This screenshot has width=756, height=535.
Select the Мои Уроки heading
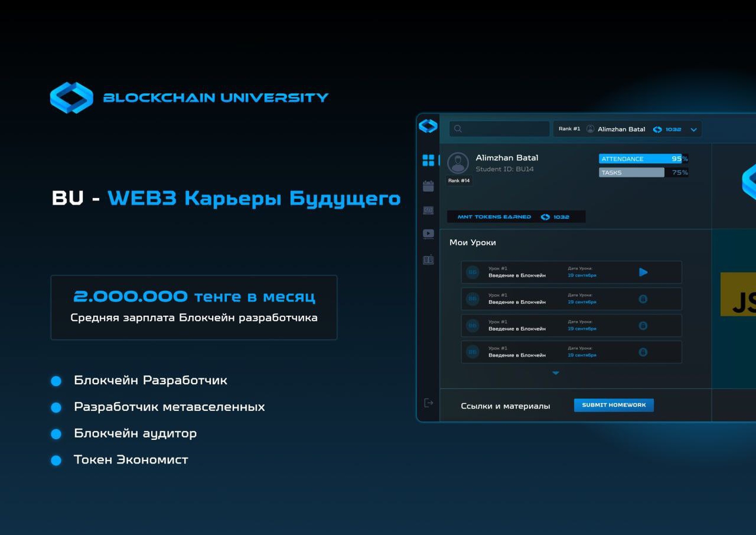click(473, 243)
